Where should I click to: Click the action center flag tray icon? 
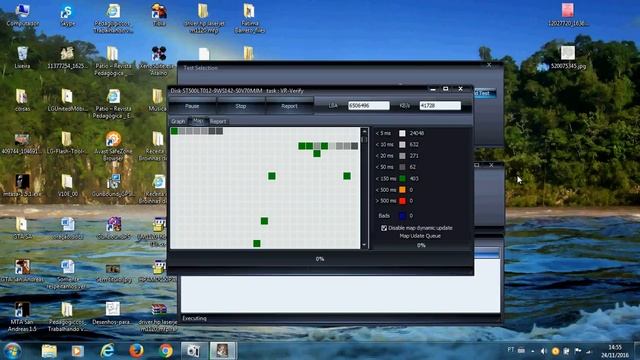pyautogui.click(x=578, y=351)
